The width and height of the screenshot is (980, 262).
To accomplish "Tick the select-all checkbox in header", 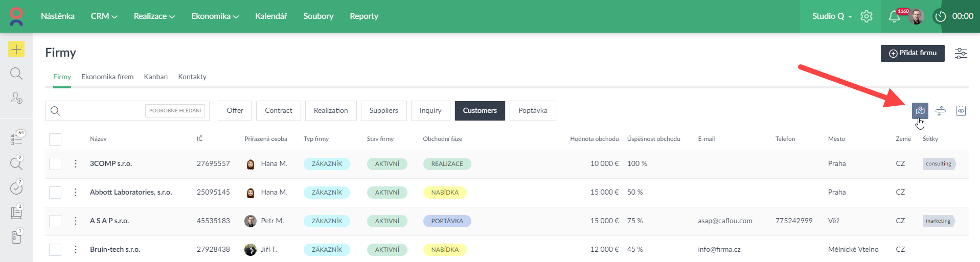I will pyautogui.click(x=55, y=139).
